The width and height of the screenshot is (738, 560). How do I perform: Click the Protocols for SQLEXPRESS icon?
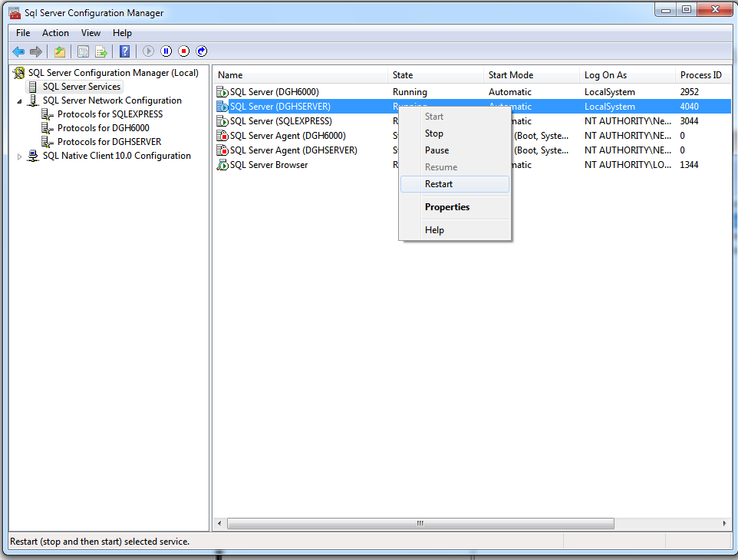47,114
